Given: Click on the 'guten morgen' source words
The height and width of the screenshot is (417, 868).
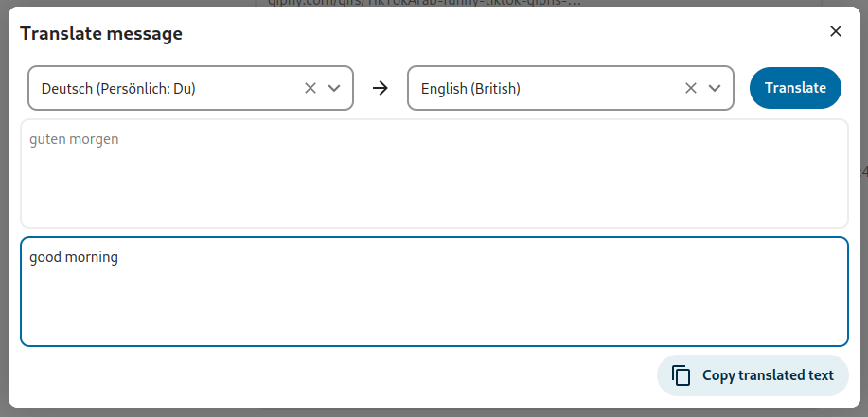Looking at the screenshot, I should click(x=74, y=139).
